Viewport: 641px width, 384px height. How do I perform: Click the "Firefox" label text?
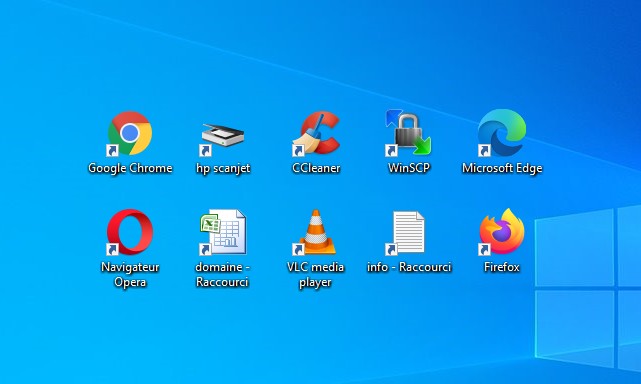(x=502, y=267)
